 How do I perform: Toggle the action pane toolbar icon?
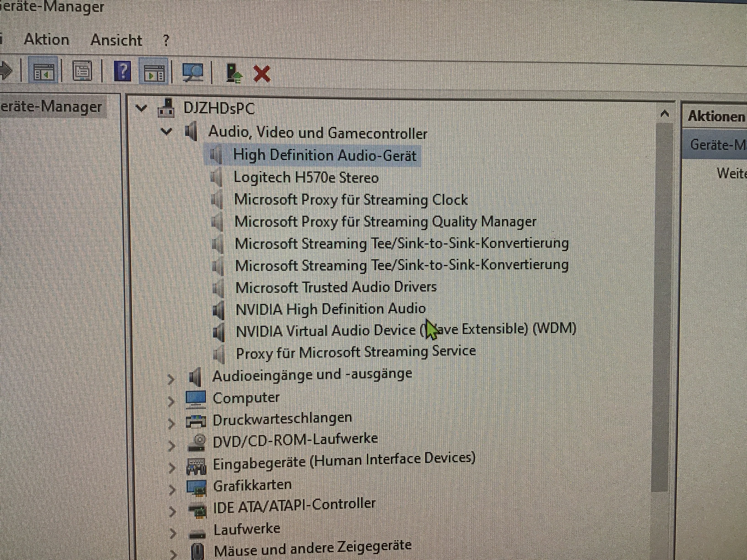click(154, 72)
